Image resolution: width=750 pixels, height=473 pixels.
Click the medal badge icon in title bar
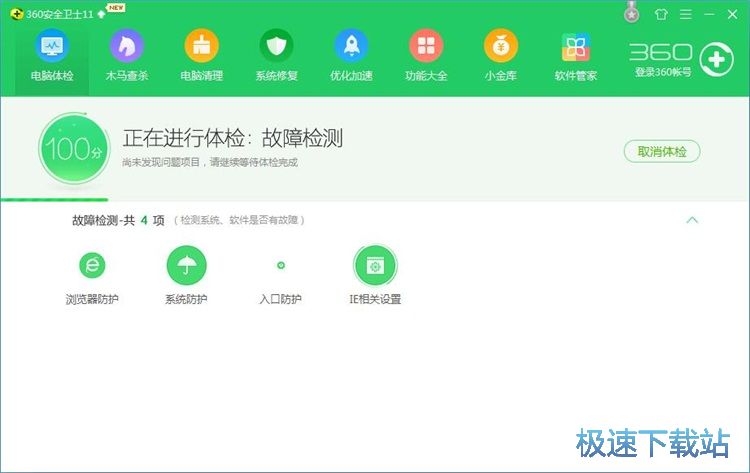[631, 12]
